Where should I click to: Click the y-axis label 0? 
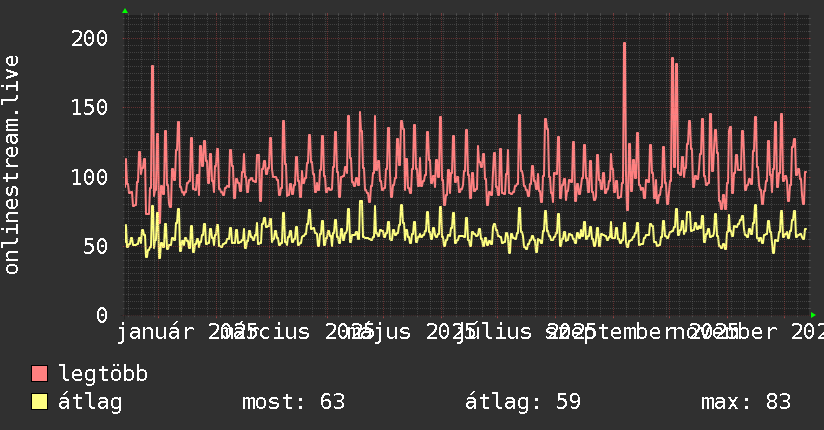102,315
